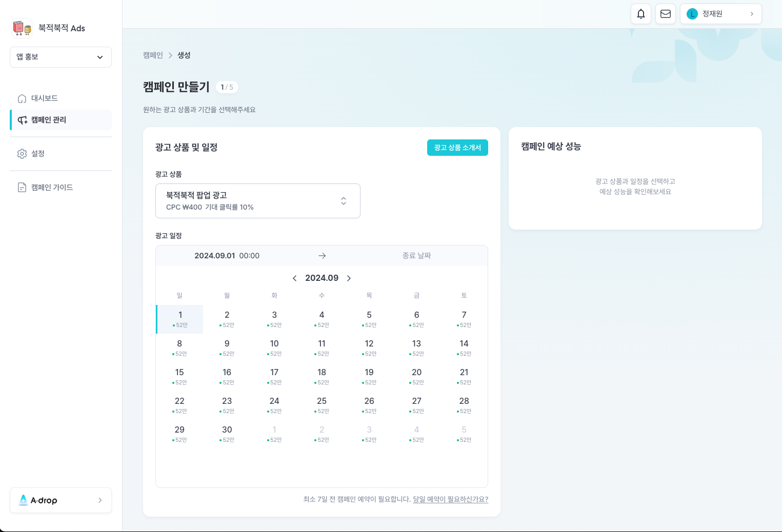Expand the A·drop chevron
This screenshot has height=532, width=782.
[100, 500]
